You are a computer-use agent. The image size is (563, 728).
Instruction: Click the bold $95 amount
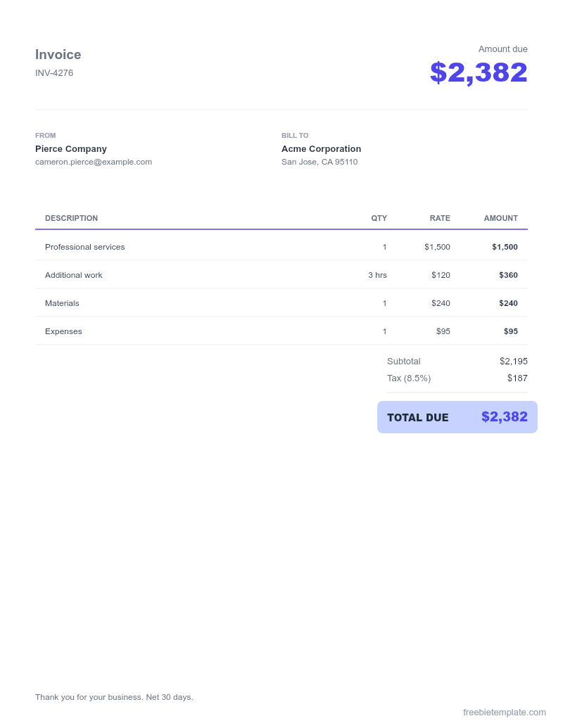point(511,331)
